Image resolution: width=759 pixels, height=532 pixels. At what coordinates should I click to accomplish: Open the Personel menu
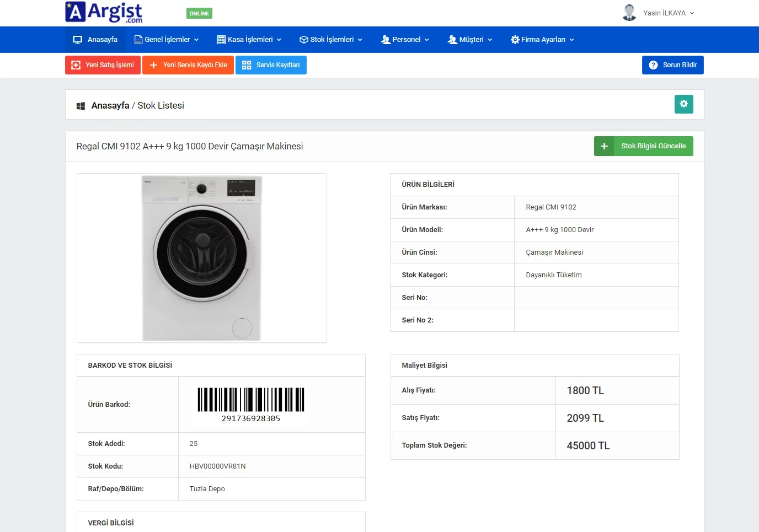405,40
